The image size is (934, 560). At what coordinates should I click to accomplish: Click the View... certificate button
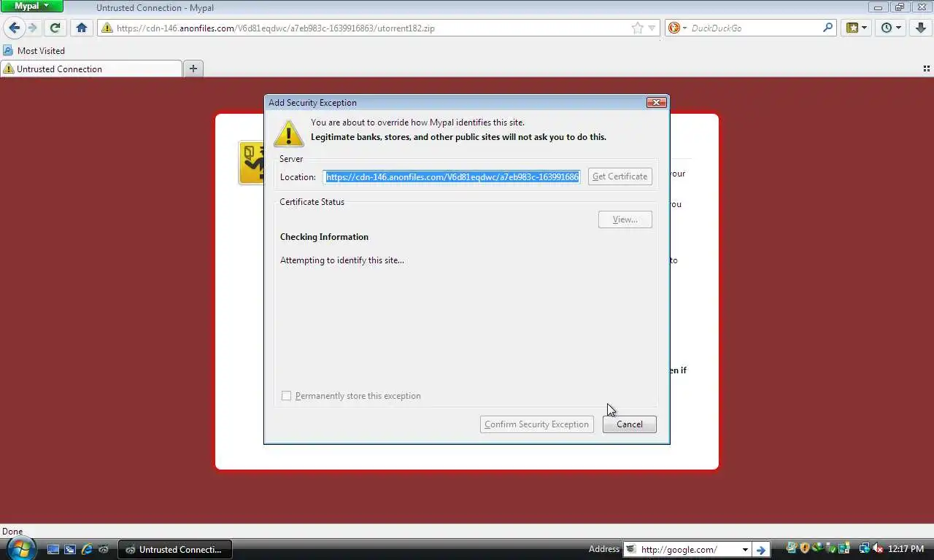[x=625, y=219]
